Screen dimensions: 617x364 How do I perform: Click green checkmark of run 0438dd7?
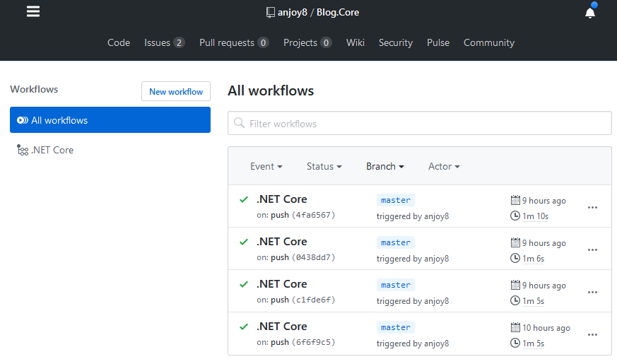pyautogui.click(x=244, y=242)
